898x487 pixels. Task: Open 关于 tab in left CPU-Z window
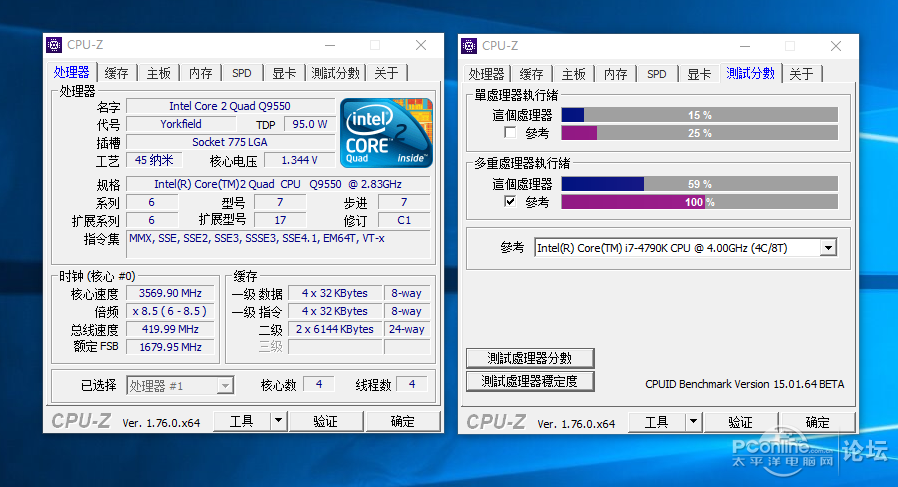point(387,73)
